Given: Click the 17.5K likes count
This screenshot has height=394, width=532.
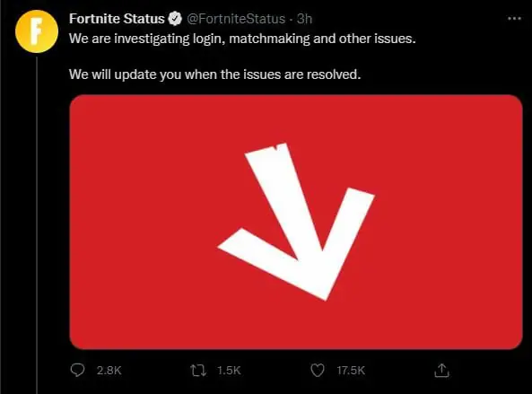Looking at the screenshot, I should point(351,371).
